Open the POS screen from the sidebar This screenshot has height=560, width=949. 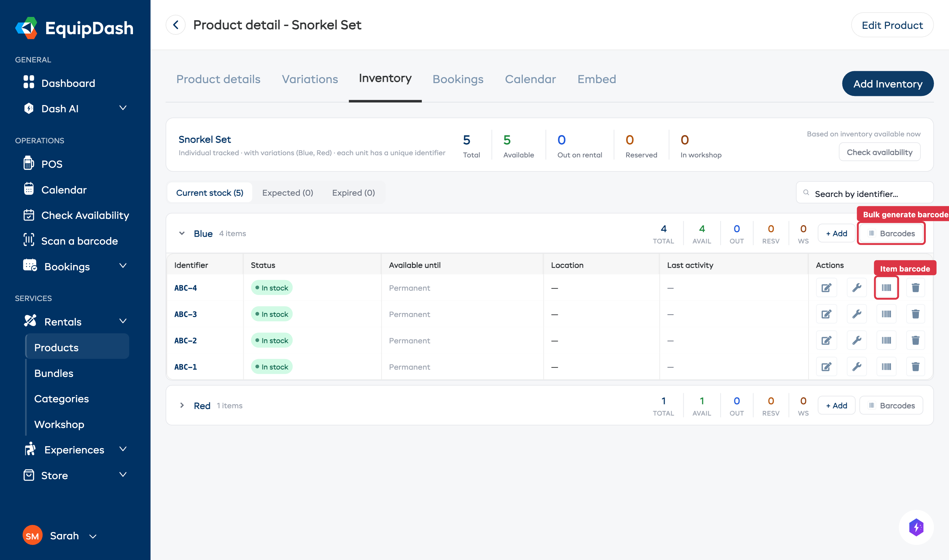(52, 164)
